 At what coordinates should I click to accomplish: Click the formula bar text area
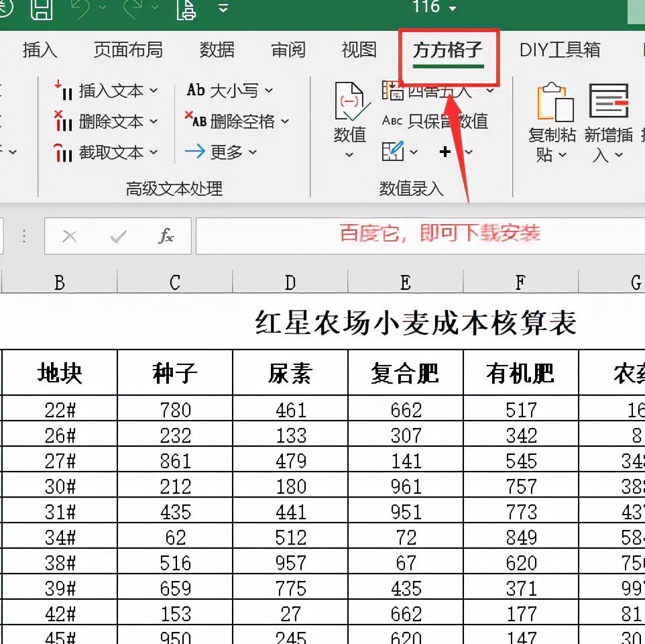[x=416, y=236]
